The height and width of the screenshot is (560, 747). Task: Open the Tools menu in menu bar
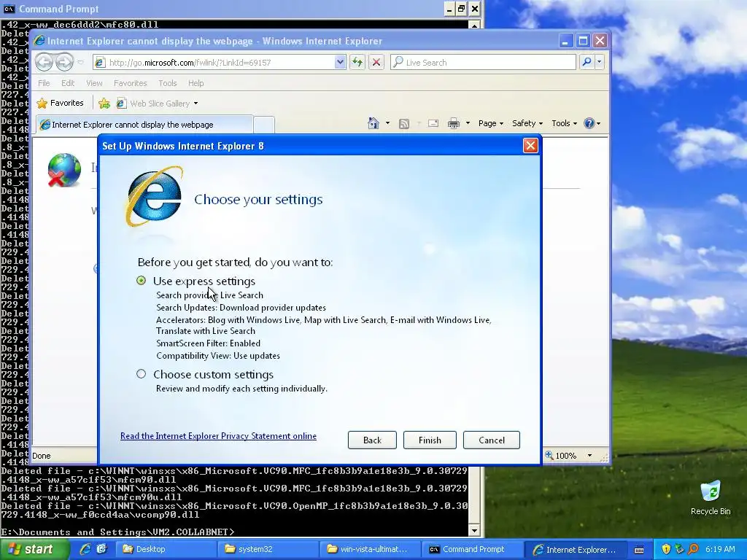(167, 83)
